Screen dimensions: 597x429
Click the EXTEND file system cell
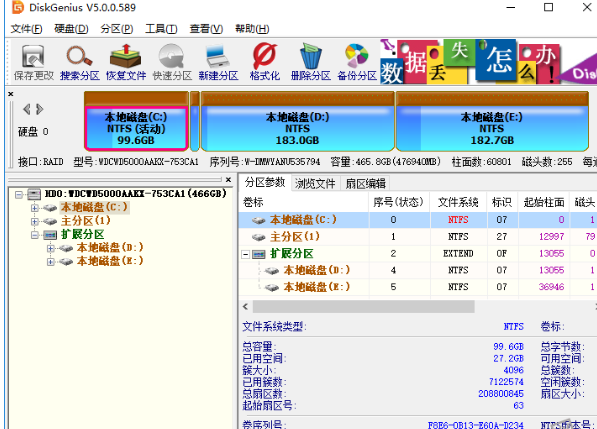458,254
